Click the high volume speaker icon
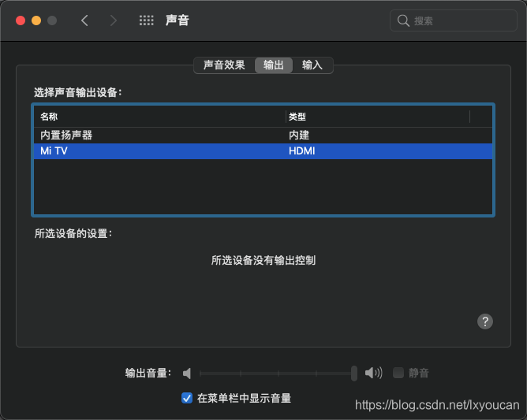The height and width of the screenshot is (420, 527). coord(373,373)
